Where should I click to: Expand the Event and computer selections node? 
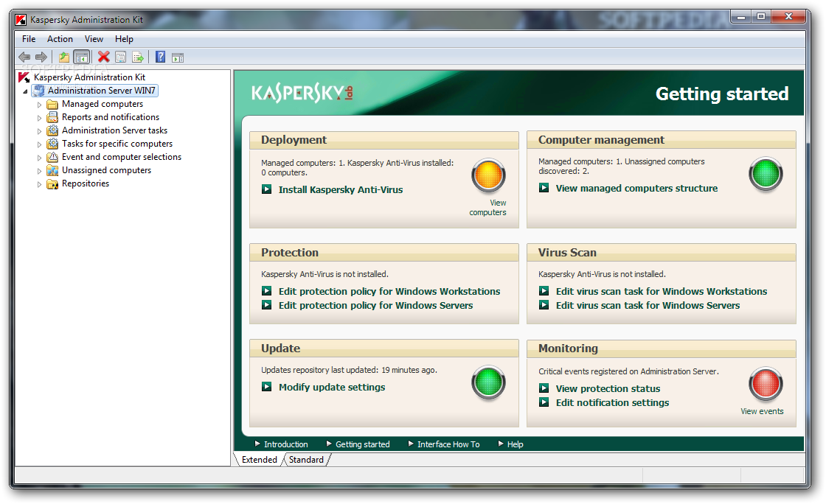click(x=39, y=157)
